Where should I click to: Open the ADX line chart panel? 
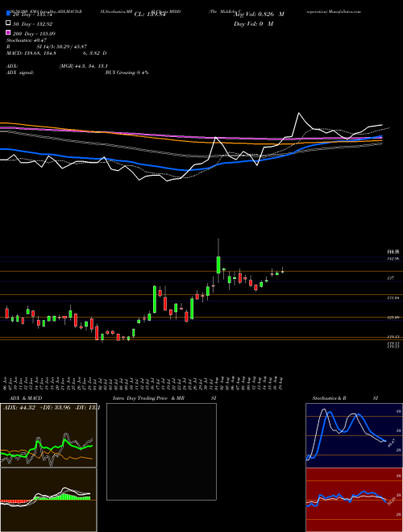point(48,435)
